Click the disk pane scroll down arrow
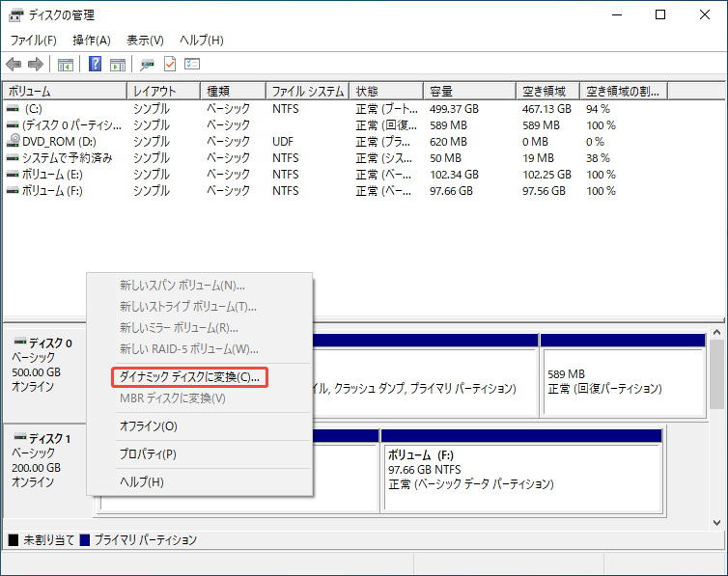 point(716,523)
